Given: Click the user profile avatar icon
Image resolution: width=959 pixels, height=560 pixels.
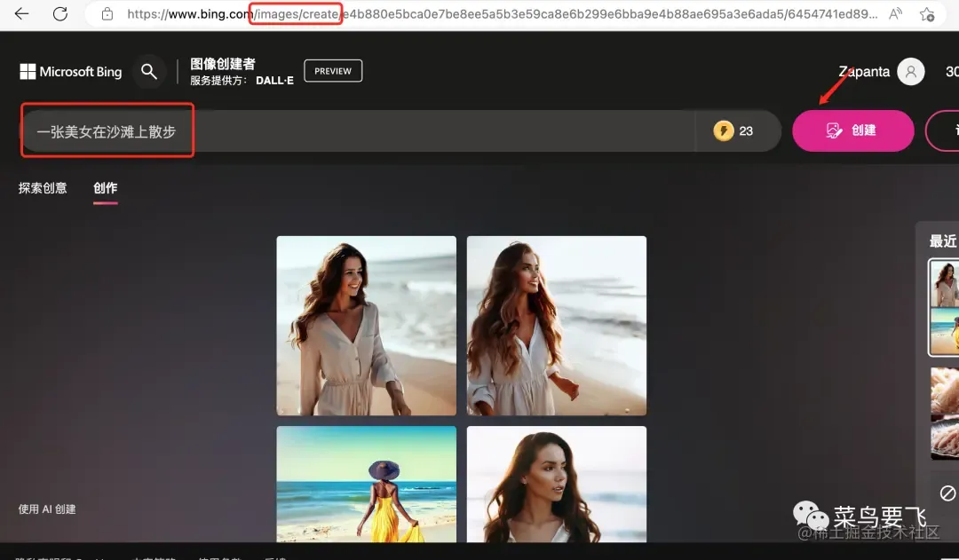Looking at the screenshot, I should coord(911,72).
